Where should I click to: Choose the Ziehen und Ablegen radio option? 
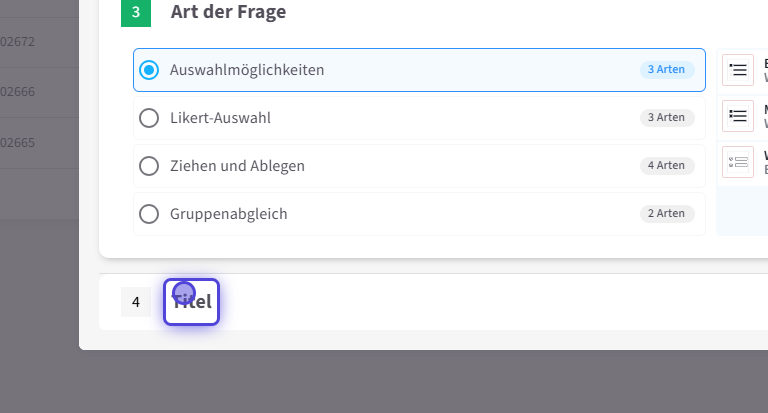[149, 166]
